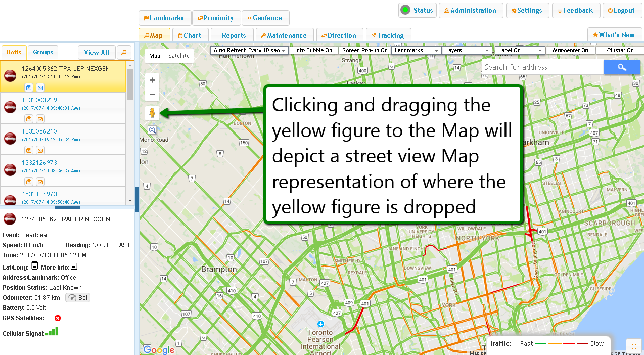644x355 pixels.
Task: Click the Logout button
Action: pyautogui.click(x=621, y=10)
